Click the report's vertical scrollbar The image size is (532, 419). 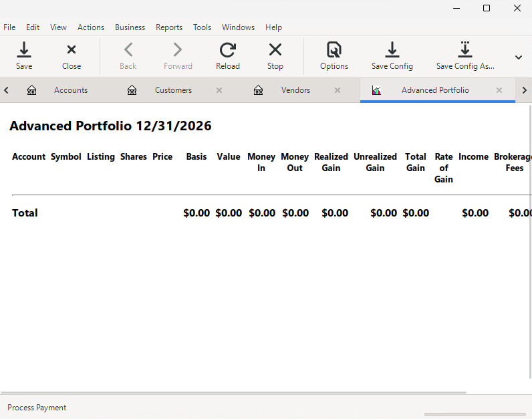[530, 241]
